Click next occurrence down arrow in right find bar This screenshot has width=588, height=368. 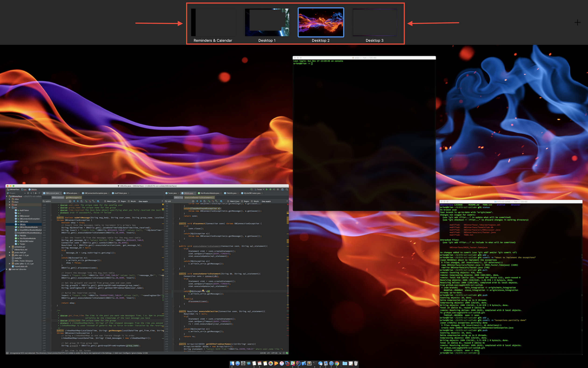[x=201, y=201]
